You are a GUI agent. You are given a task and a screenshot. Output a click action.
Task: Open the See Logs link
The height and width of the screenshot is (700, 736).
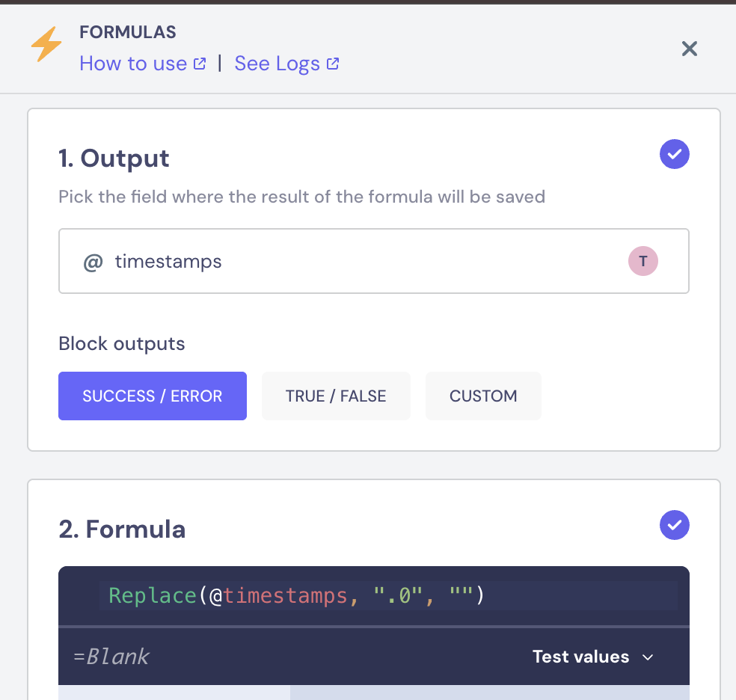point(277,64)
